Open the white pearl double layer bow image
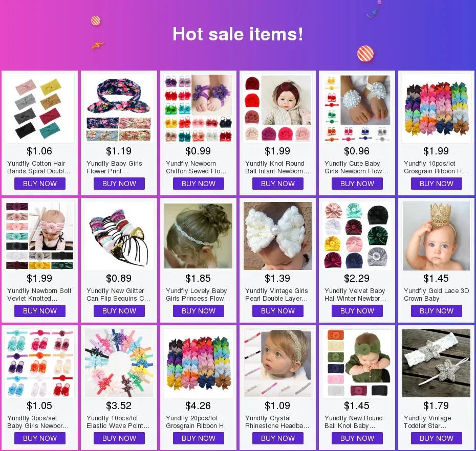 [277, 236]
